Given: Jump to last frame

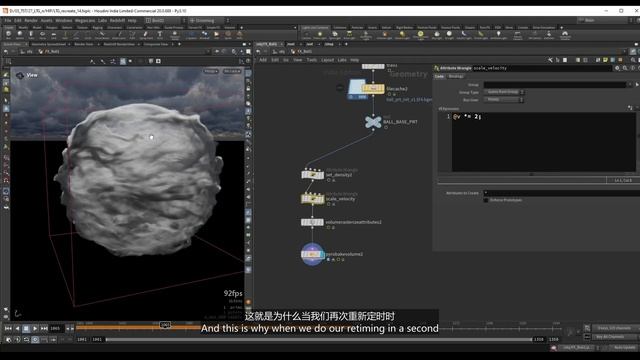Looking at the screenshot, I should (x=44, y=328).
